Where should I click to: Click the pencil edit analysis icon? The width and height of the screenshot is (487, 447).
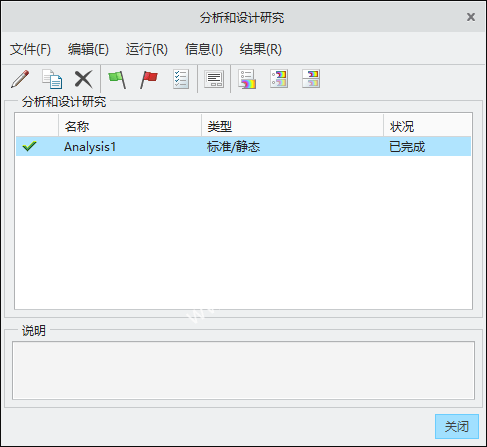(x=20, y=79)
